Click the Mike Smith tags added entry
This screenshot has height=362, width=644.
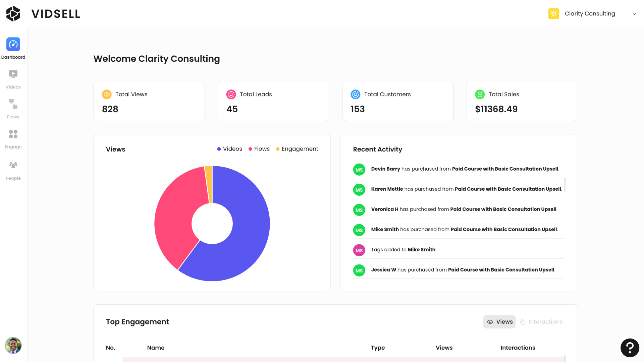coord(404,250)
